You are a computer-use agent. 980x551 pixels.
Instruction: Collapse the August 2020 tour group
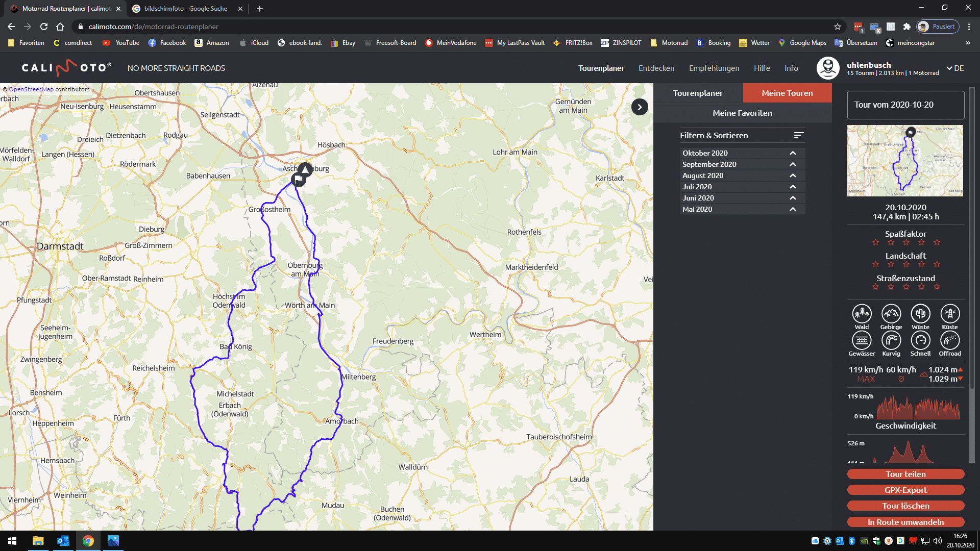(793, 176)
